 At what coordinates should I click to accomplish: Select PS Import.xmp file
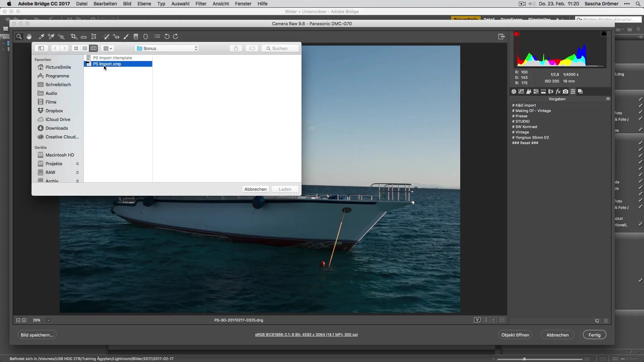[x=118, y=64]
